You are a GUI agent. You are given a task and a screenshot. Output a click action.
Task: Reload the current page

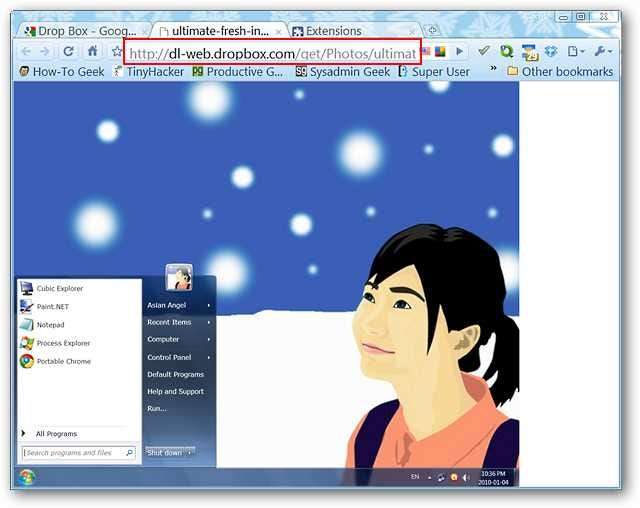click(68, 51)
